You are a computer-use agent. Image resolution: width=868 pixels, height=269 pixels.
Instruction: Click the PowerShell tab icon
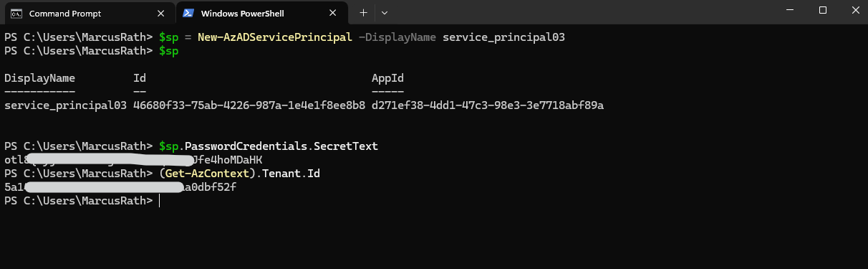(189, 13)
